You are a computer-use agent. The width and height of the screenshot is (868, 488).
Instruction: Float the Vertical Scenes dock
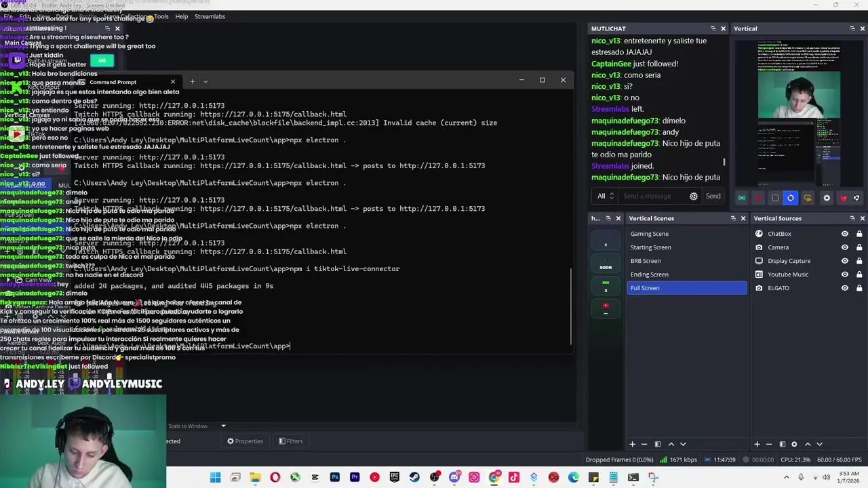732,218
